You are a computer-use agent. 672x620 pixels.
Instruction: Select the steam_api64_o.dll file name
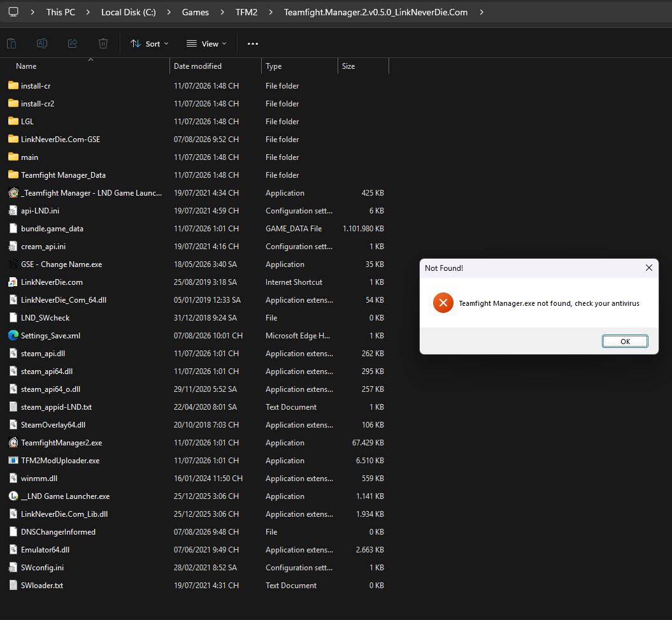pyautogui.click(x=50, y=389)
